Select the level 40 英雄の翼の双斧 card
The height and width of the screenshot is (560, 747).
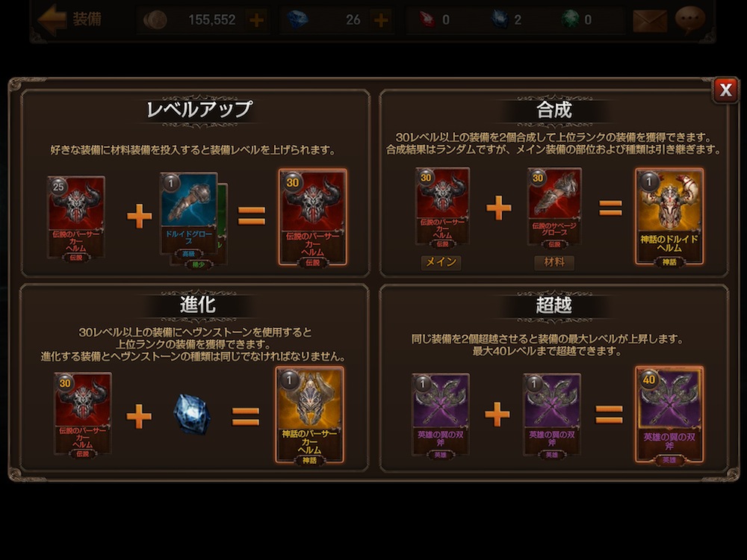669,414
